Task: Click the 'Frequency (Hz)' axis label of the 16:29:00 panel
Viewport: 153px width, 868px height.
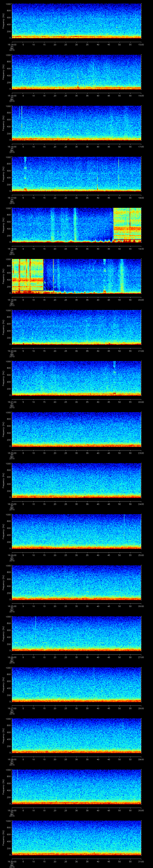Action: click(3, 786)
